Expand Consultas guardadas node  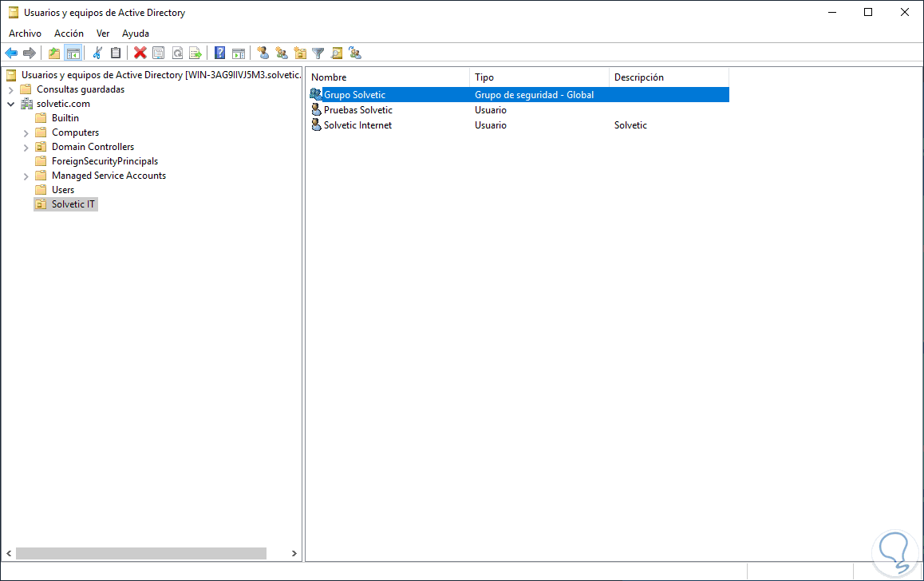tap(10, 89)
